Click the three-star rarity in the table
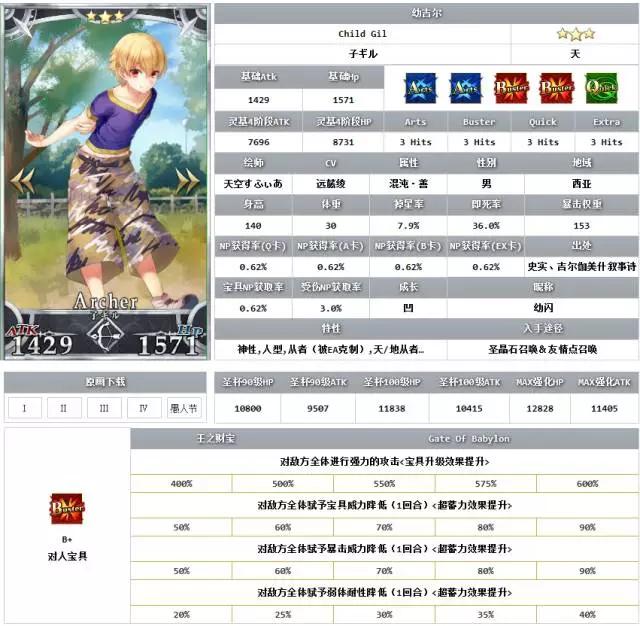 (576, 33)
